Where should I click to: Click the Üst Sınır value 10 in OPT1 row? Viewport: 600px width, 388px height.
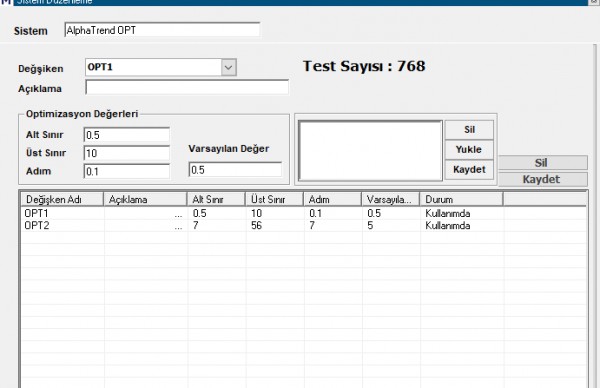click(256, 213)
